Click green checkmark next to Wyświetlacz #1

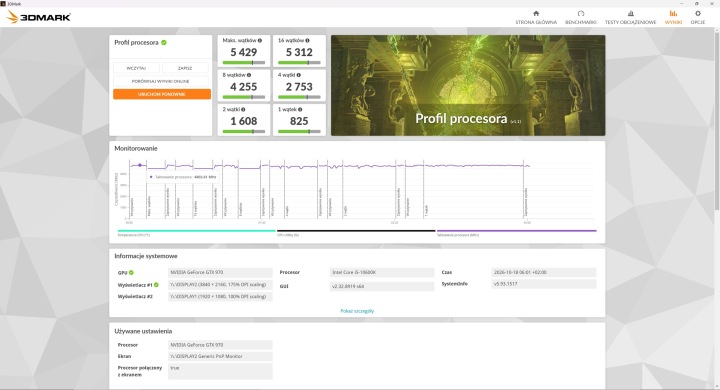point(156,285)
